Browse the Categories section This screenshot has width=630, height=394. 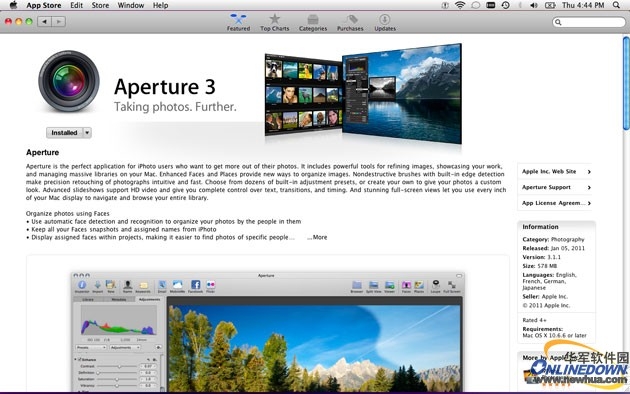click(x=313, y=22)
